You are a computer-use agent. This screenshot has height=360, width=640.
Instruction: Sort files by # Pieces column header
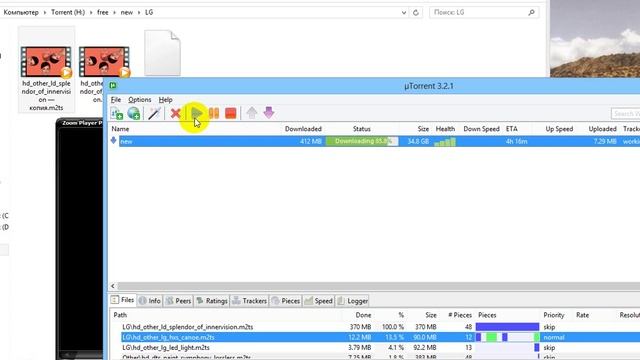tap(460, 315)
